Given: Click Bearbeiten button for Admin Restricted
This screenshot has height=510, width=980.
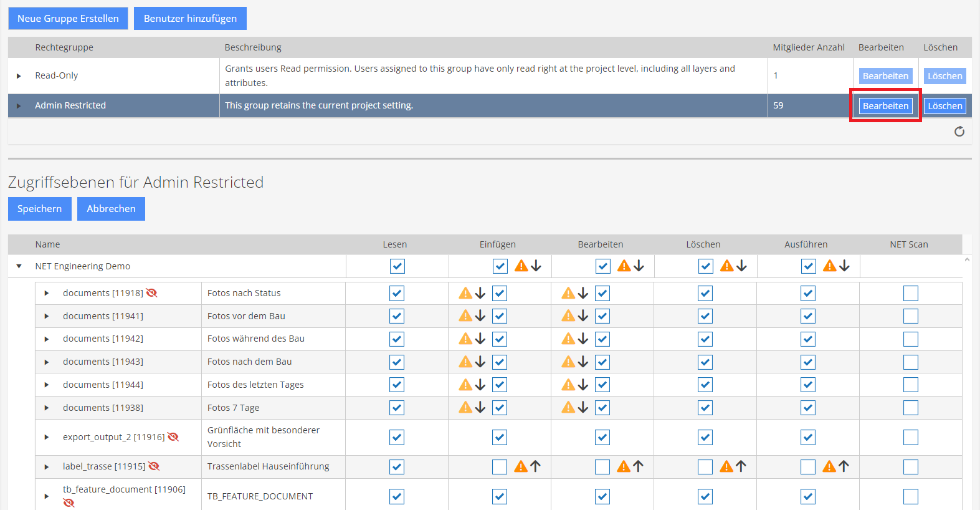Looking at the screenshot, I should [885, 106].
